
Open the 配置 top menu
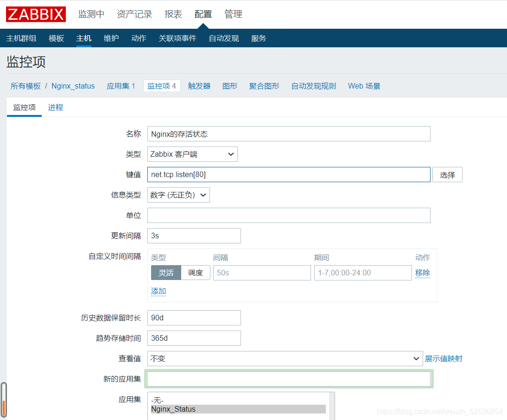[x=203, y=14]
